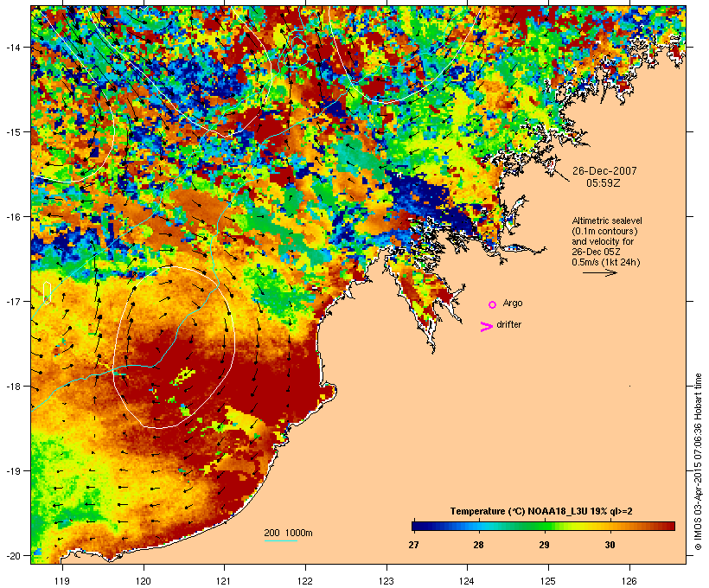Click the color bar value '30'

(x=610, y=545)
